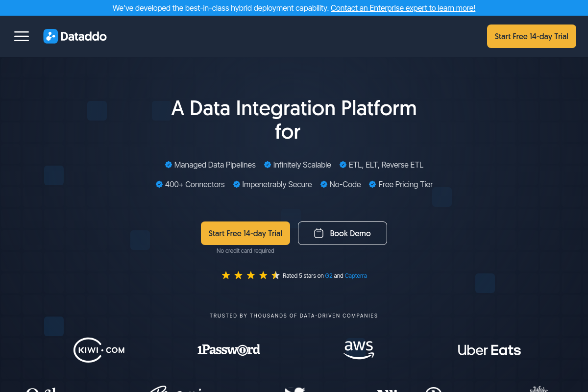Click the Uber Eats logo
The height and width of the screenshot is (392, 588).
(489, 350)
